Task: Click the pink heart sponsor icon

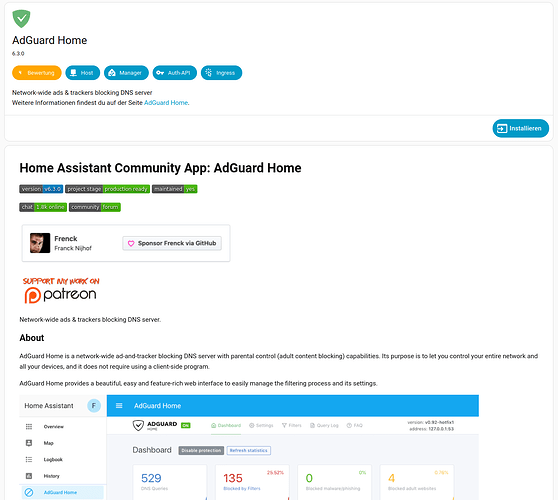Action: click(131, 243)
